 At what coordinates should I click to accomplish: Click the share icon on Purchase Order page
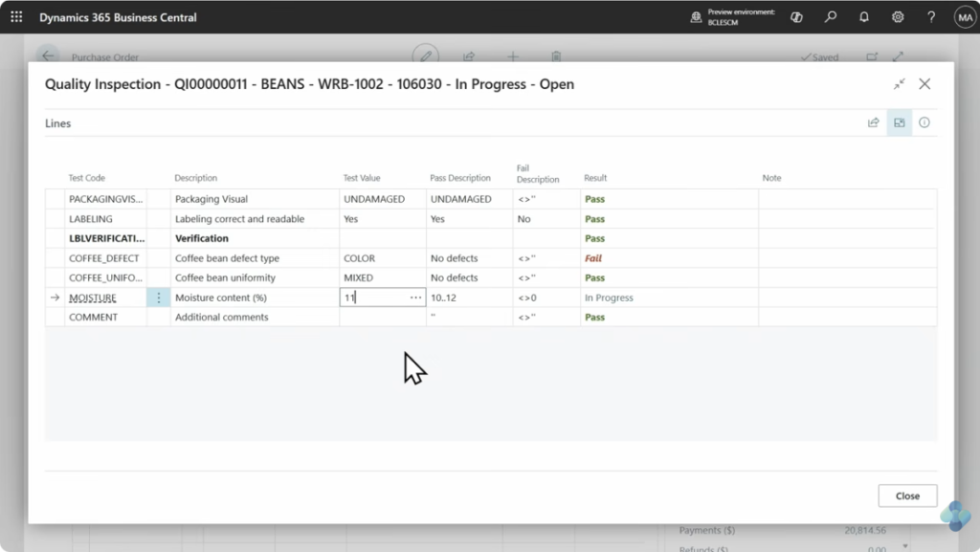click(469, 56)
